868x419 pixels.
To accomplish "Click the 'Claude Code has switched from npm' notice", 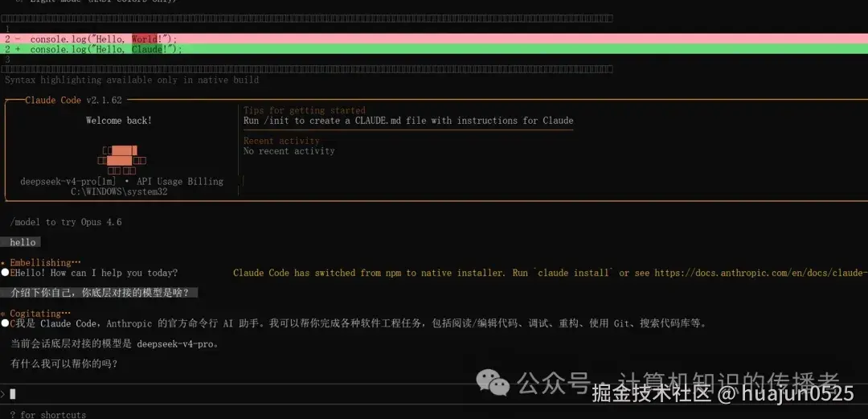I will [x=551, y=273].
